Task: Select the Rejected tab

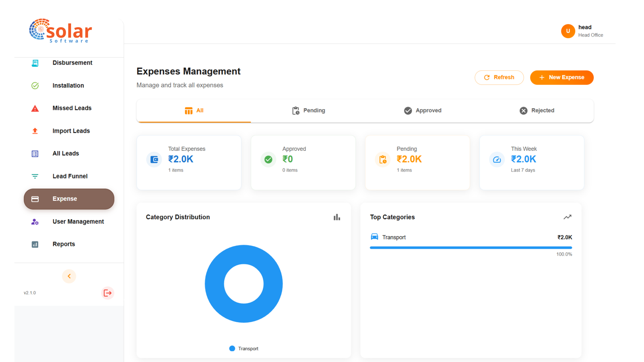Action: point(537,110)
